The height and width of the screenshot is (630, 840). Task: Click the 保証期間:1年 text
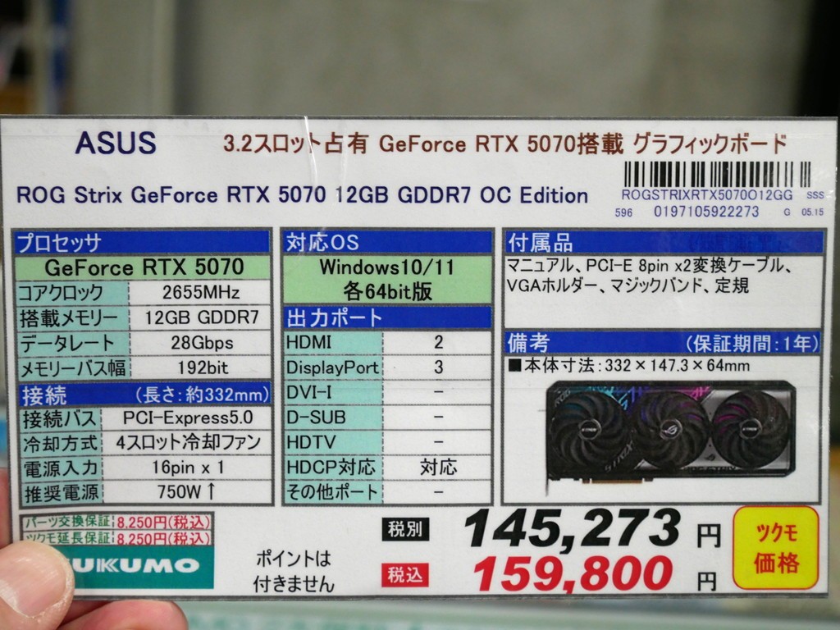751,344
